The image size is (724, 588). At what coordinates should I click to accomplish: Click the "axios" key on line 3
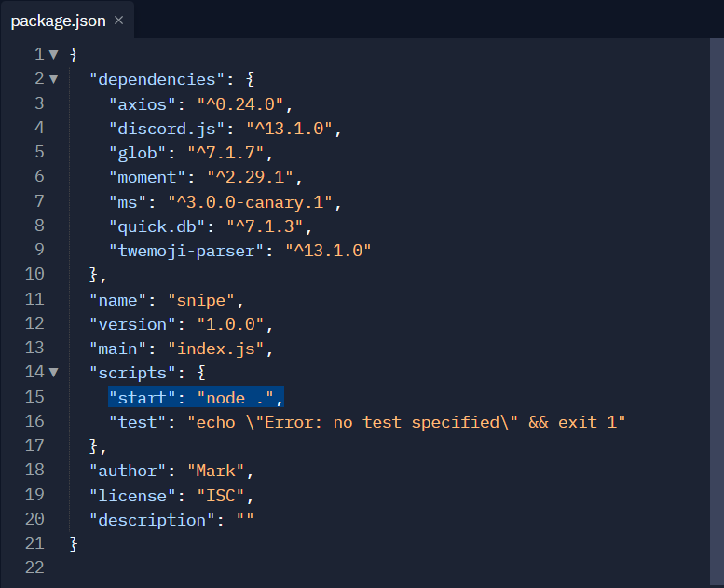pos(143,104)
